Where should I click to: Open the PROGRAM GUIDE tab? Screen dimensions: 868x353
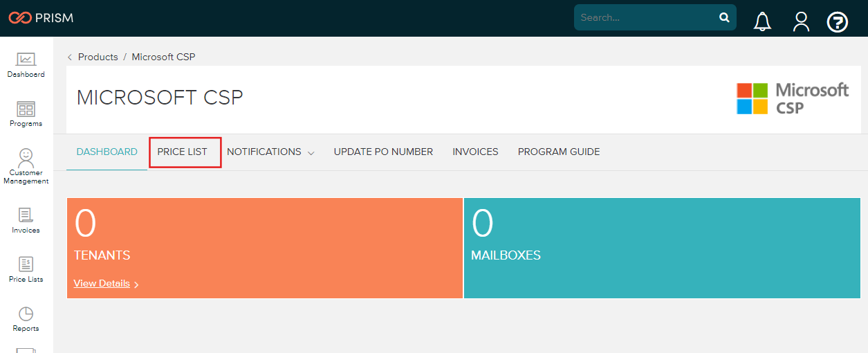[x=559, y=152]
